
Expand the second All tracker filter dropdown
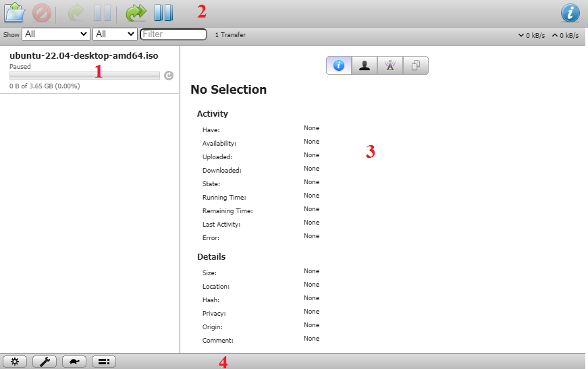click(115, 34)
